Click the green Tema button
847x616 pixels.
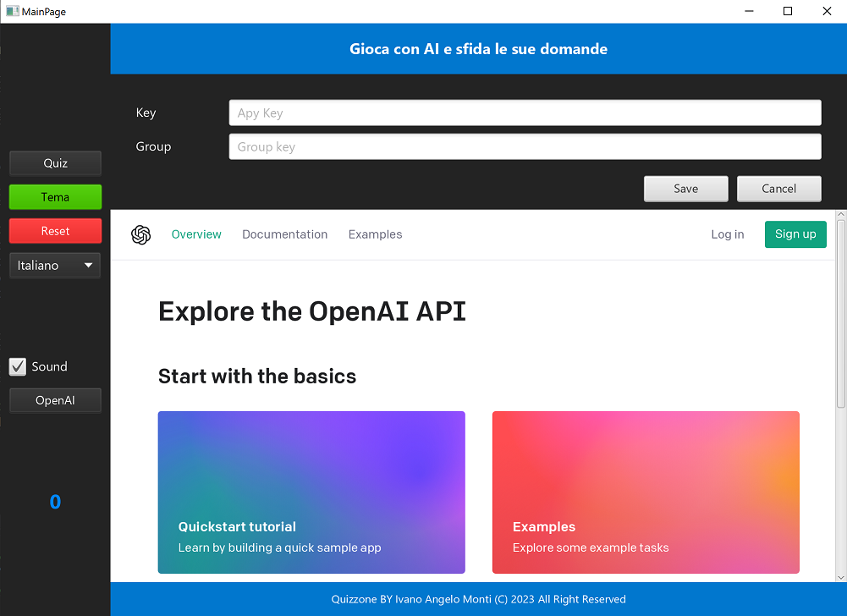coord(55,197)
